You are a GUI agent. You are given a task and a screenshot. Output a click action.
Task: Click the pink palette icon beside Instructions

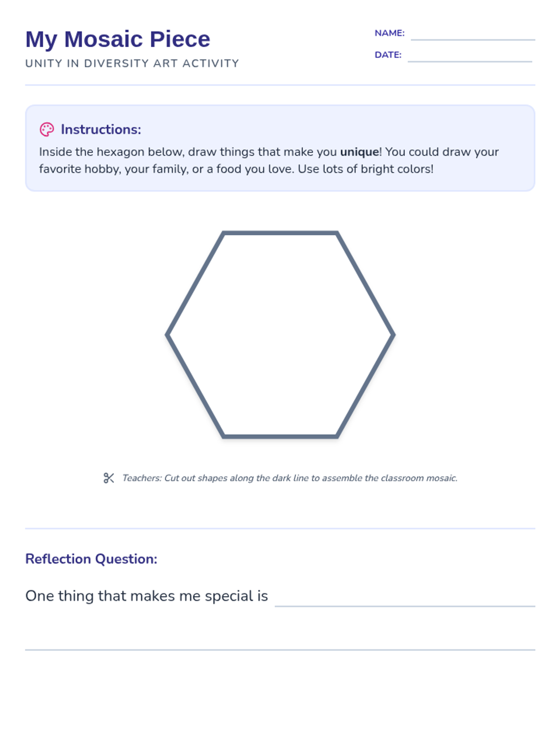pyautogui.click(x=47, y=129)
